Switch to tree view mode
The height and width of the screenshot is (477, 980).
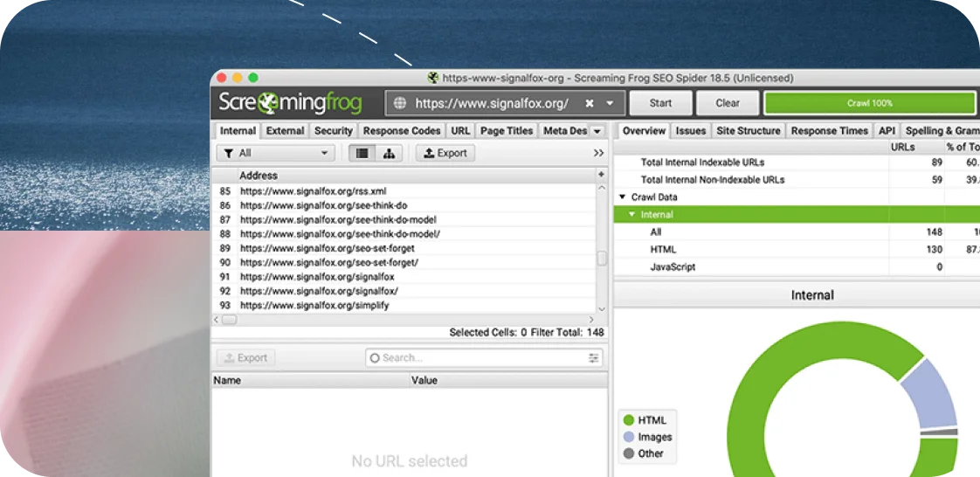point(388,153)
